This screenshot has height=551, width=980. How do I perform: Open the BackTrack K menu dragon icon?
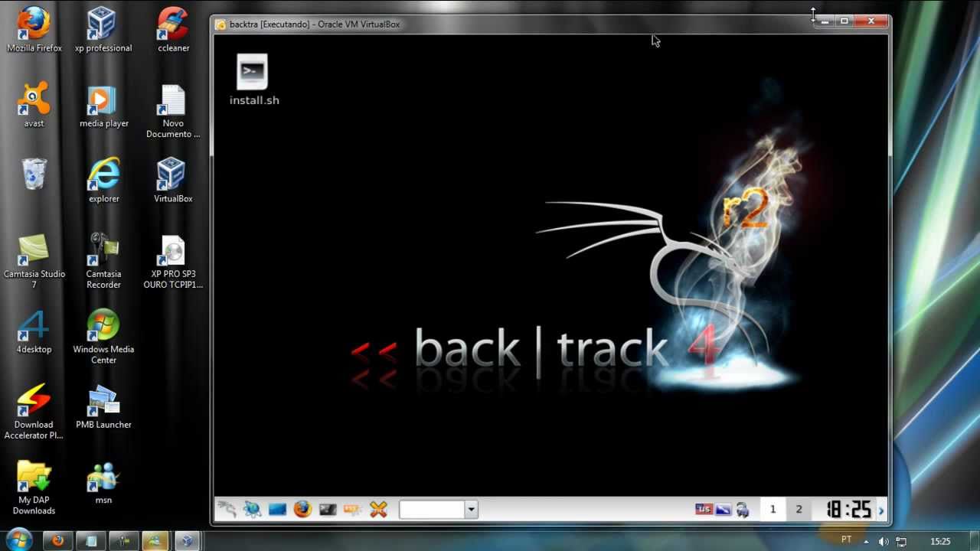[x=227, y=509]
